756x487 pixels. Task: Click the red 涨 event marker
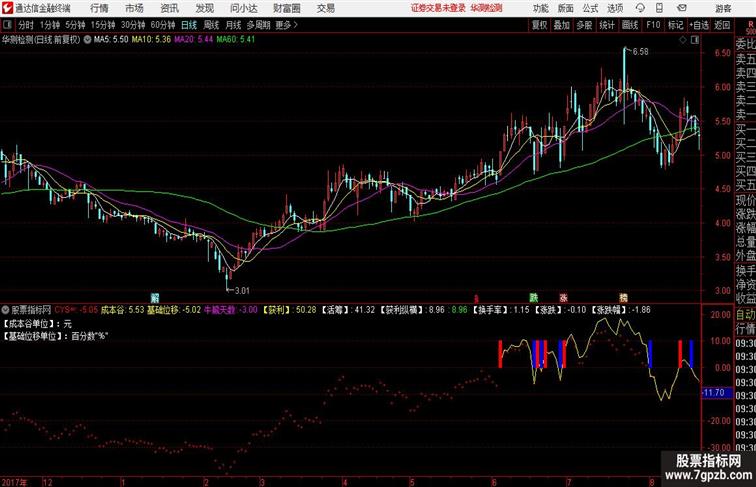click(563, 298)
